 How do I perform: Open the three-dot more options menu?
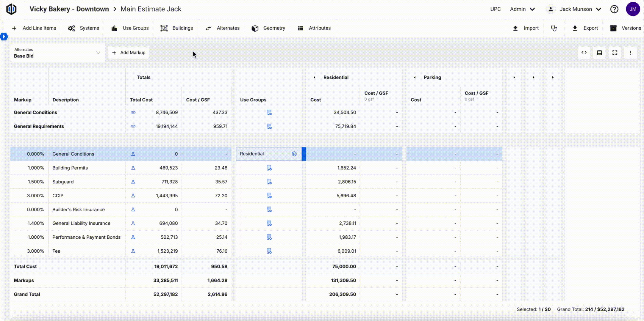click(630, 53)
